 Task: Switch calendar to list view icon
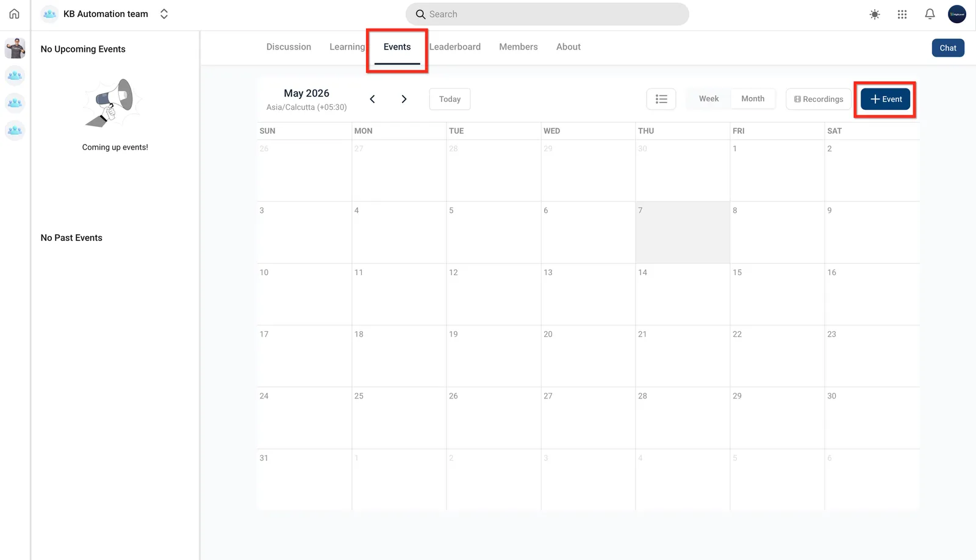point(661,99)
